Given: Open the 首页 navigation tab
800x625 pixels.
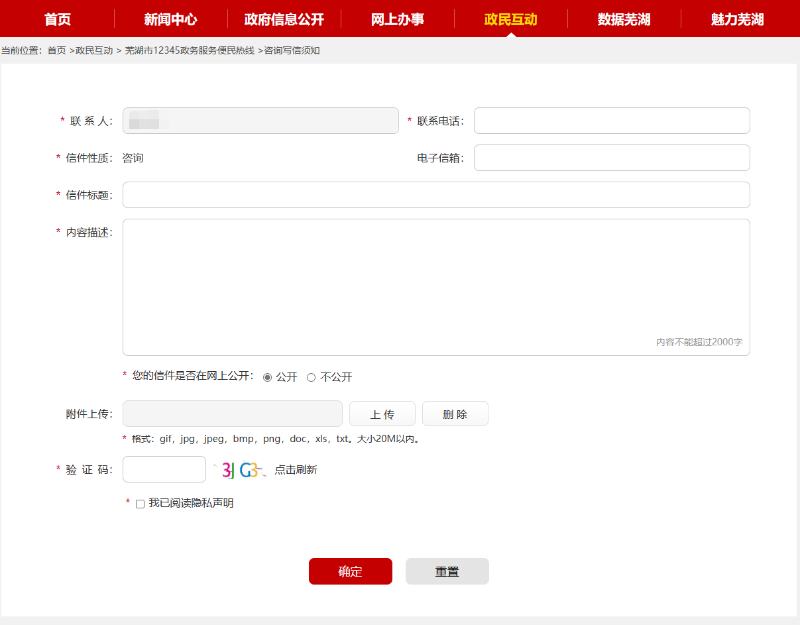Looking at the screenshot, I should click(x=58, y=19).
